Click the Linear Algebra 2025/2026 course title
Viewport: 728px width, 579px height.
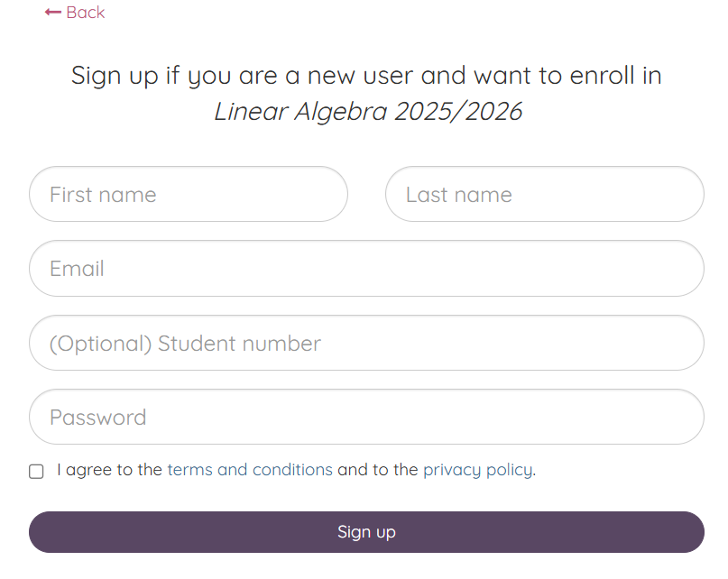[368, 111]
